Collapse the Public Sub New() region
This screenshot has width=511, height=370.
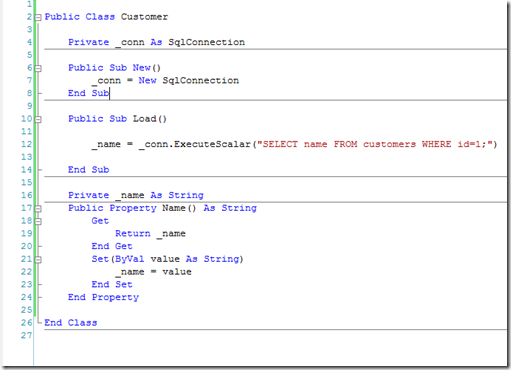point(38,68)
